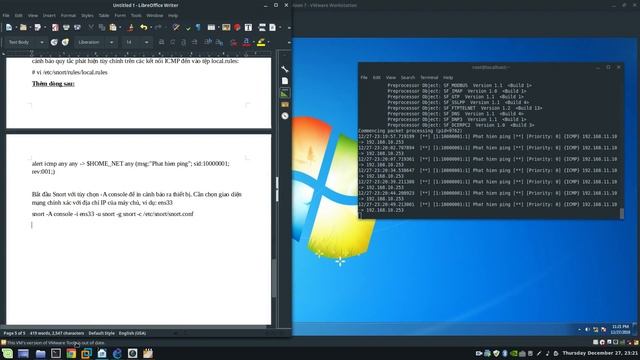This screenshot has width=640, height=360.
Task: Open the Edit menu in Writer
Action: pos(18,16)
